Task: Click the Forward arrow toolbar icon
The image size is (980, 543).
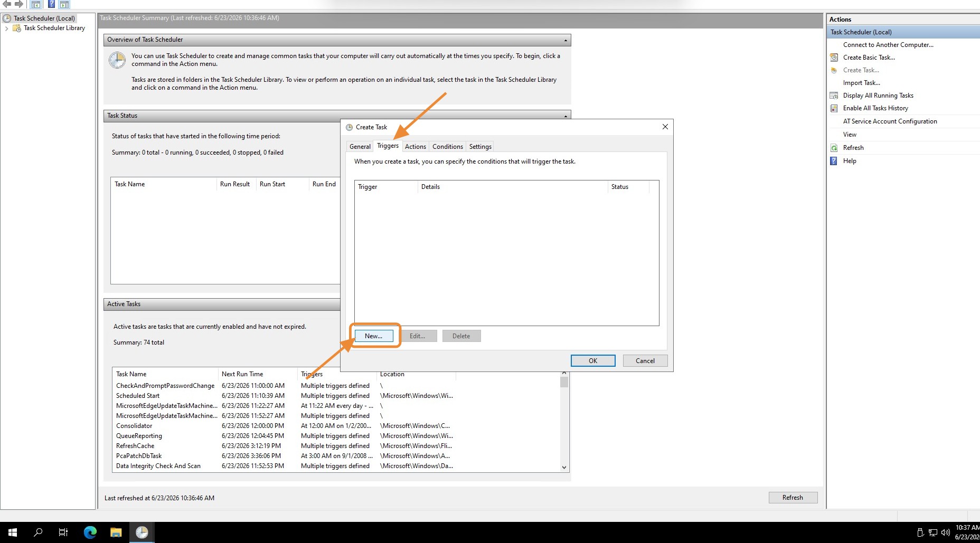Action: [18, 4]
